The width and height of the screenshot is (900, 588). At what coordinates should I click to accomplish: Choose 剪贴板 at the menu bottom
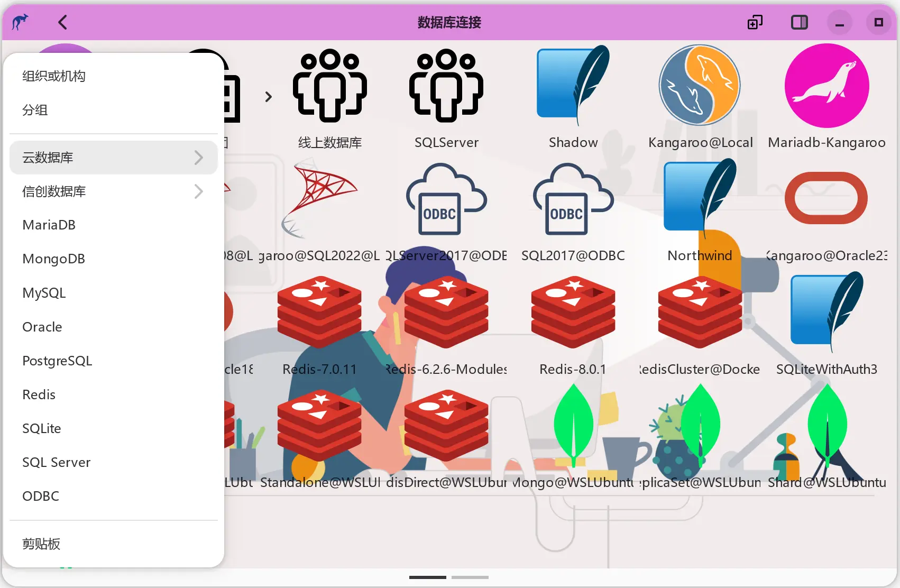[114, 544]
